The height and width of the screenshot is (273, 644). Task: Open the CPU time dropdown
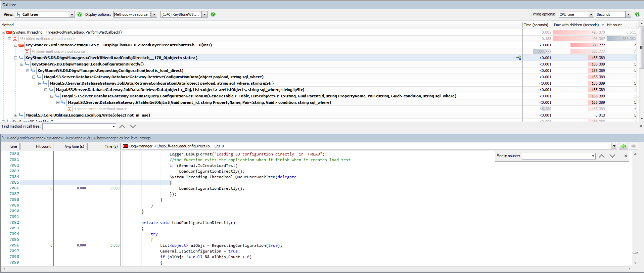pos(591,14)
